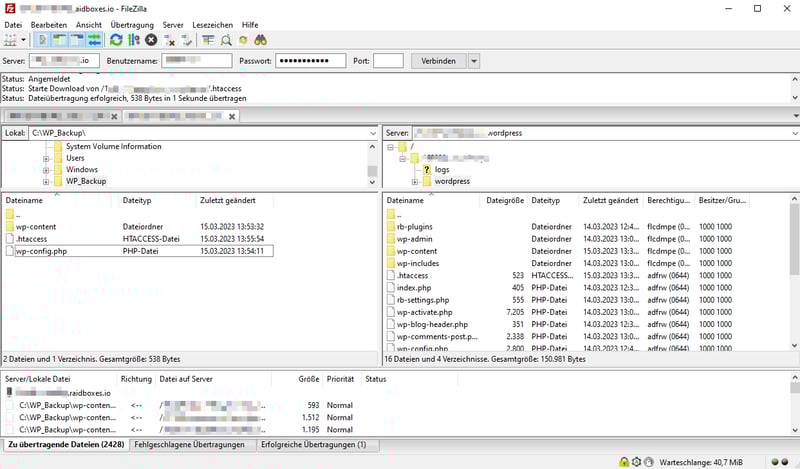Screen dimensions: 800x469
Task: Select wp-config.php in the local file list
Action: point(42,251)
